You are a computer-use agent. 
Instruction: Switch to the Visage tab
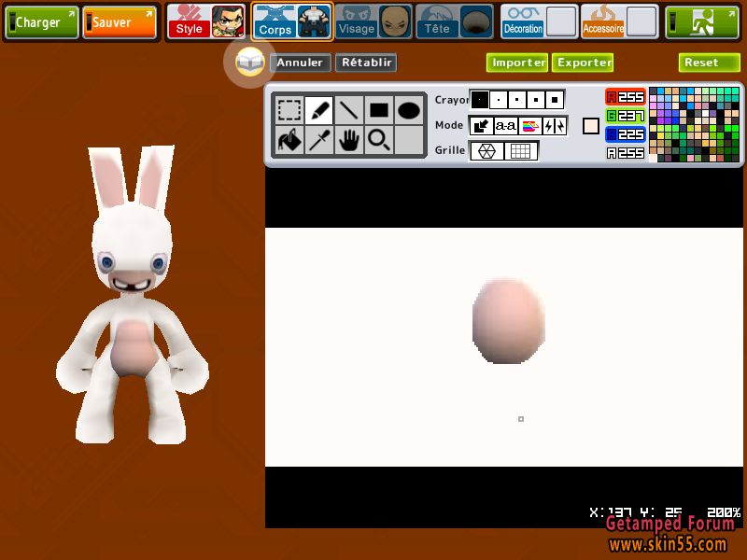373,21
